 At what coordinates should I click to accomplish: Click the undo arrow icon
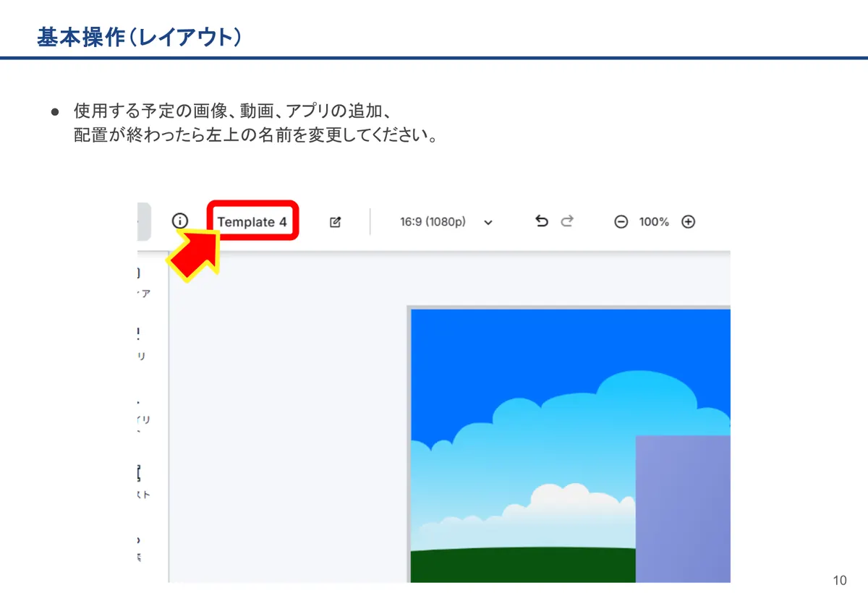[542, 221]
